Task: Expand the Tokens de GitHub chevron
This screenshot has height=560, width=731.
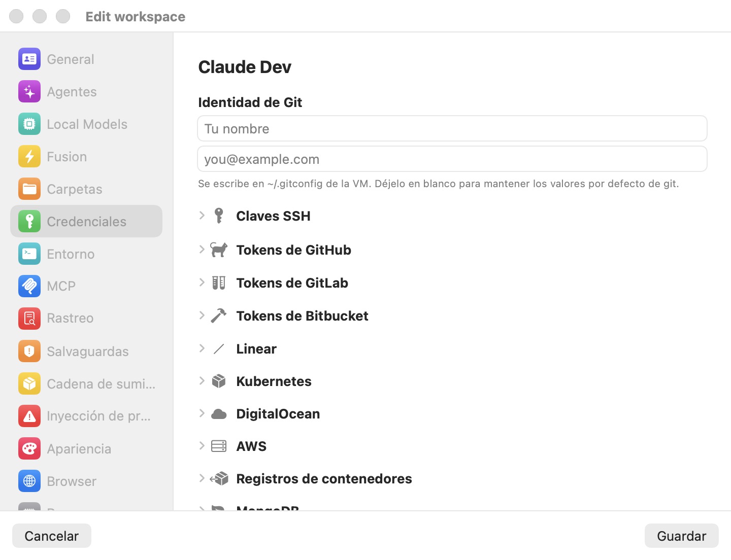Action: [x=202, y=250]
